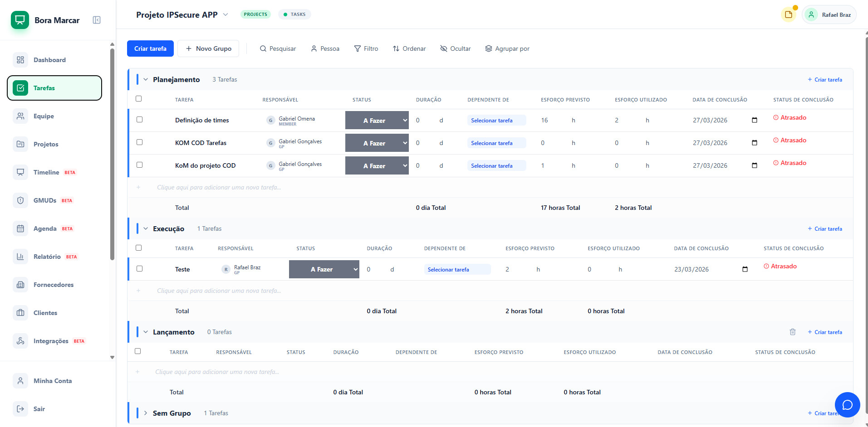The width and height of the screenshot is (868, 427).
Task: Switch to the TASKS tag
Action: click(x=294, y=15)
